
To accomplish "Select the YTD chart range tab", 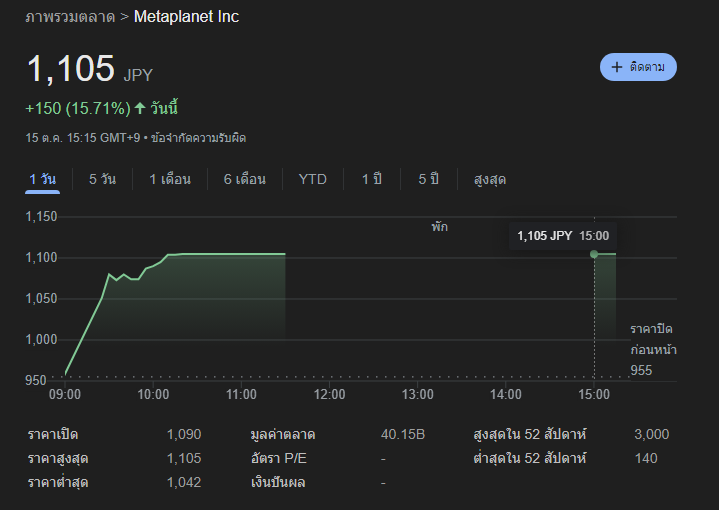I will 312,179.
